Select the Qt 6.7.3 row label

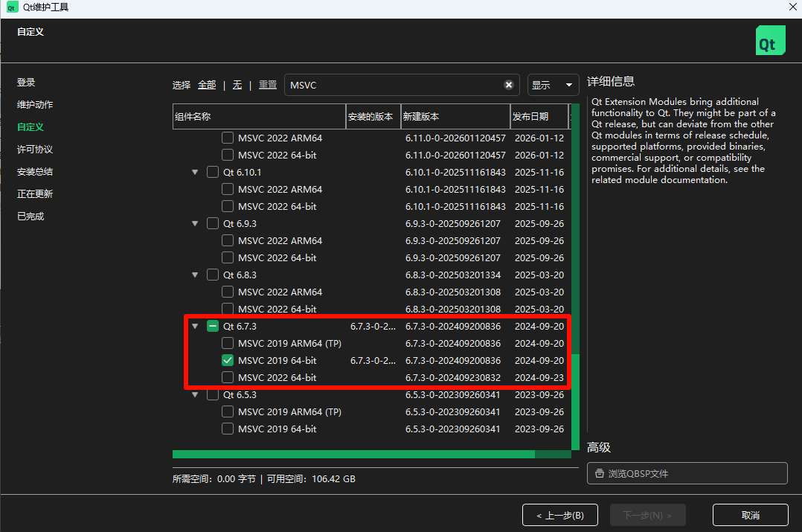(x=240, y=327)
